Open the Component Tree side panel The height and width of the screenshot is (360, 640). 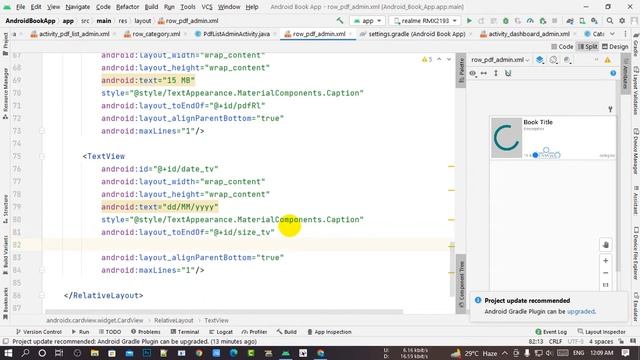pyautogui.click(x=461, y=284)
